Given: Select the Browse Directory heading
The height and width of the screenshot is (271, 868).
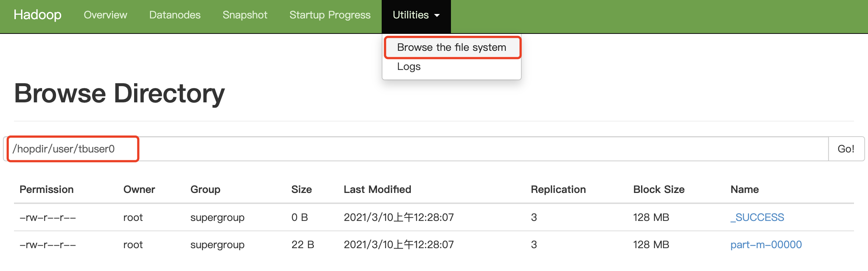Looking at the screenshot, I should point(119,94).
